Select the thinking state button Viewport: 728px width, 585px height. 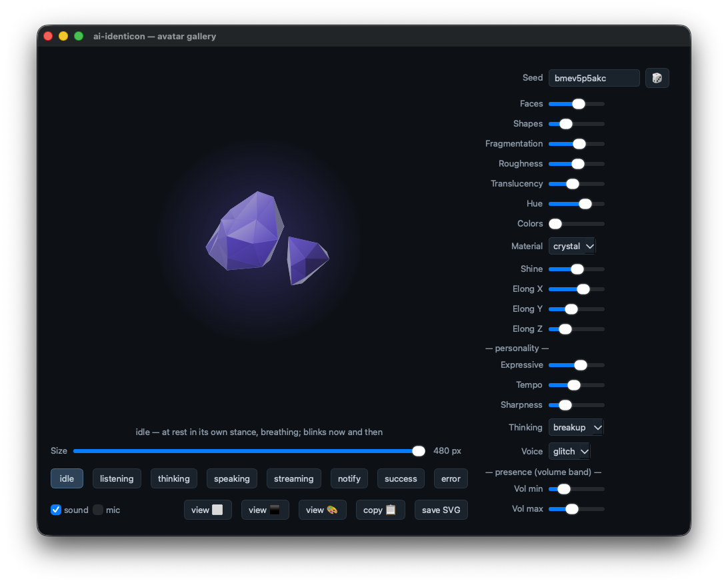[173, 479]
